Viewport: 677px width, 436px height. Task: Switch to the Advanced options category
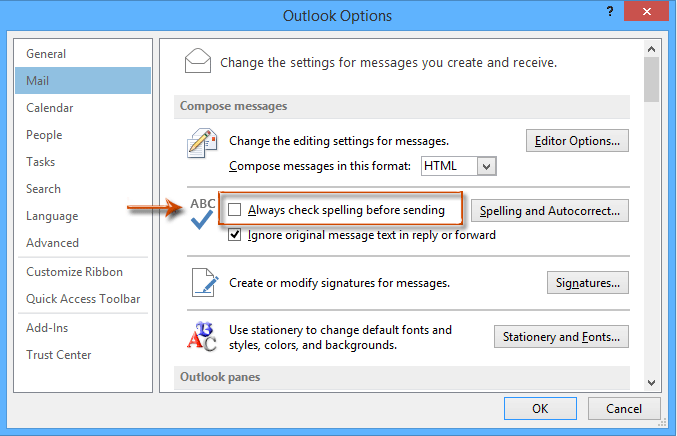click(x=83, y=243)
